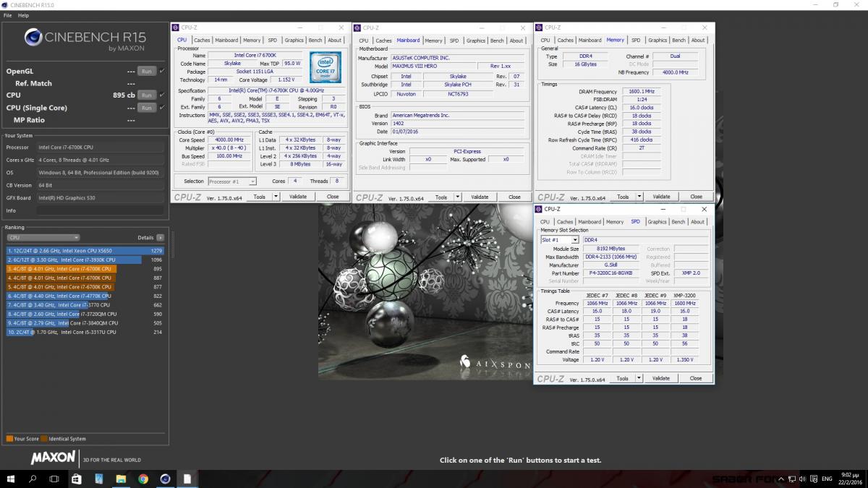Toggle the OpenGL test checkbox

(162, 71)
